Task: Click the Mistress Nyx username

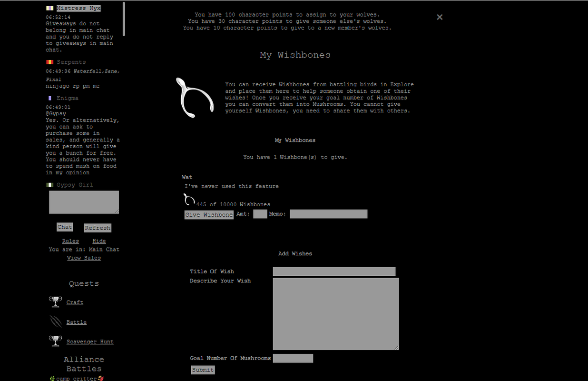Action: tap(78, 8)
